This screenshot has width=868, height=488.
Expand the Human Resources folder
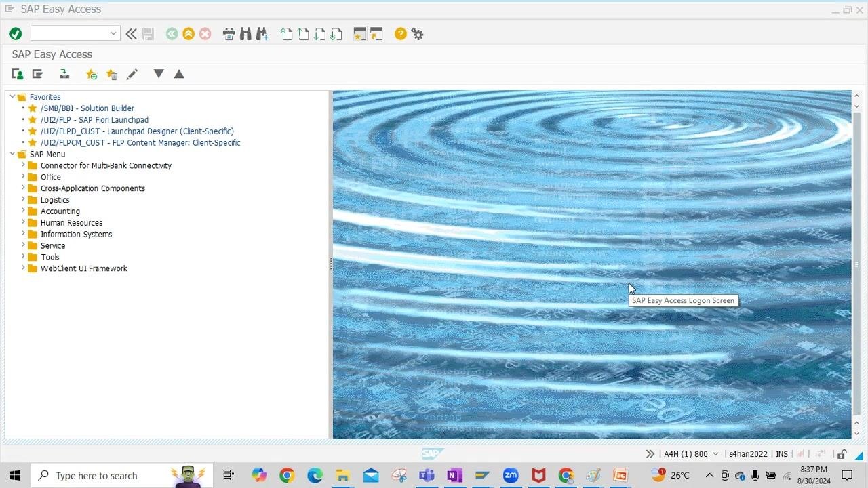pyautogui.click(x=23, y=222)
